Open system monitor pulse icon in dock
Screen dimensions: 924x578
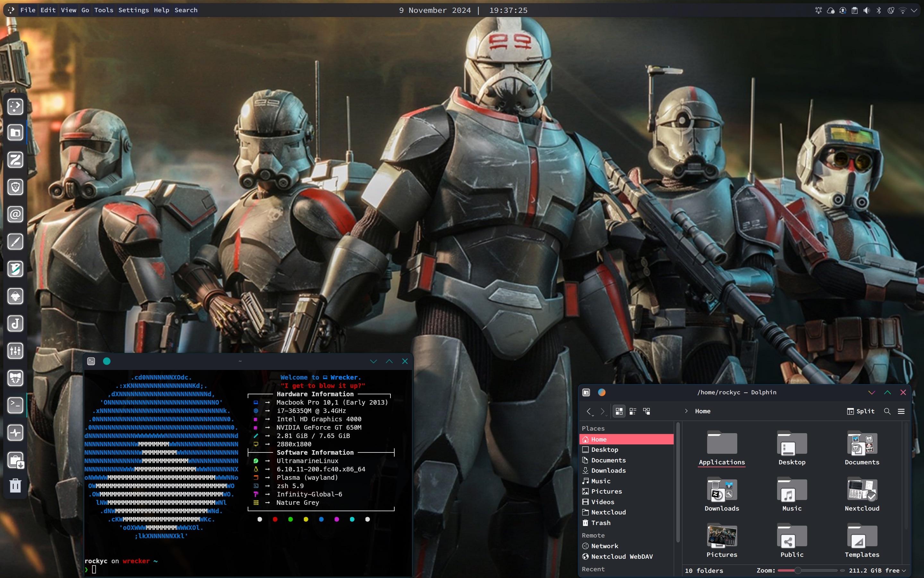(x=15, y=433)
